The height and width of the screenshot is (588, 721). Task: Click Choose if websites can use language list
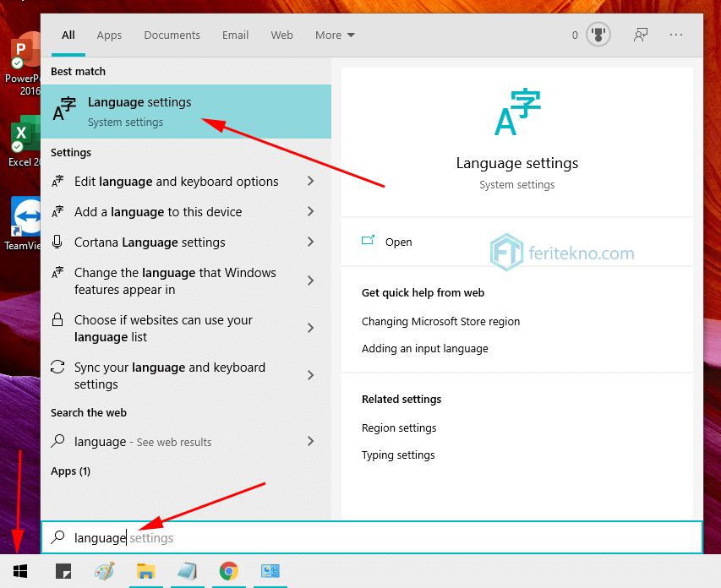163,329
